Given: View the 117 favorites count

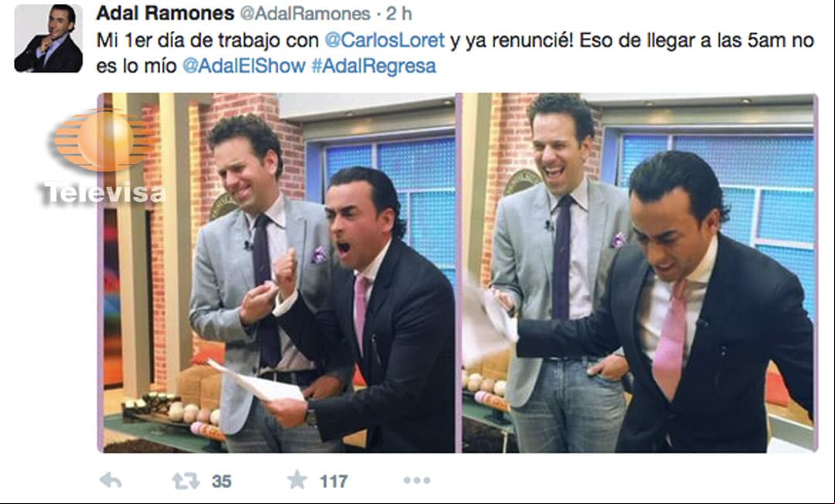Looking at the screenshot, I should point(334,481).
